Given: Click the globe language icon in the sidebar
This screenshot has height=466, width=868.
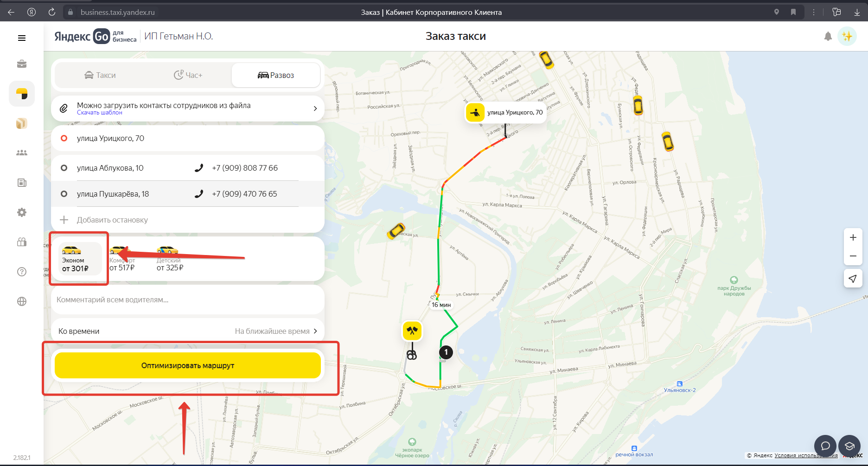Looking at the screenshot, I should coord(22,301).
